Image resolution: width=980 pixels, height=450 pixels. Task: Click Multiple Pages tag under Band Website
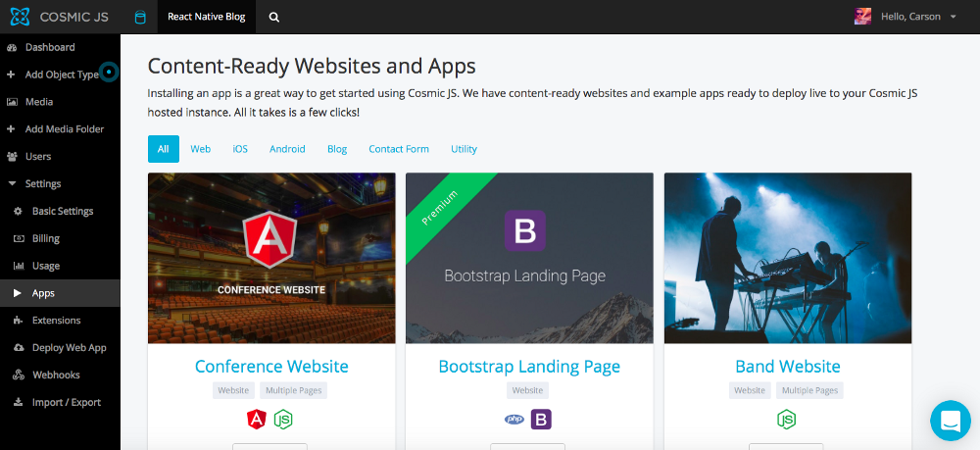810,390
